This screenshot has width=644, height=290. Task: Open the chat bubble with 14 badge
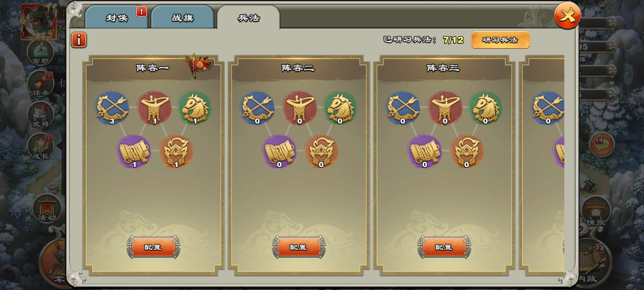pyautogui.click(x=602, y=144)
